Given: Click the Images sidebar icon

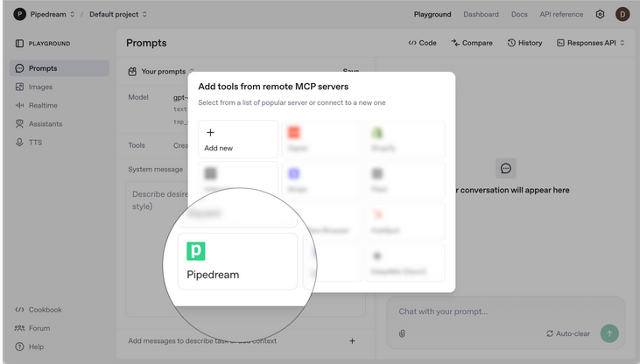Looking at the screenshot, I should (19, 87).
